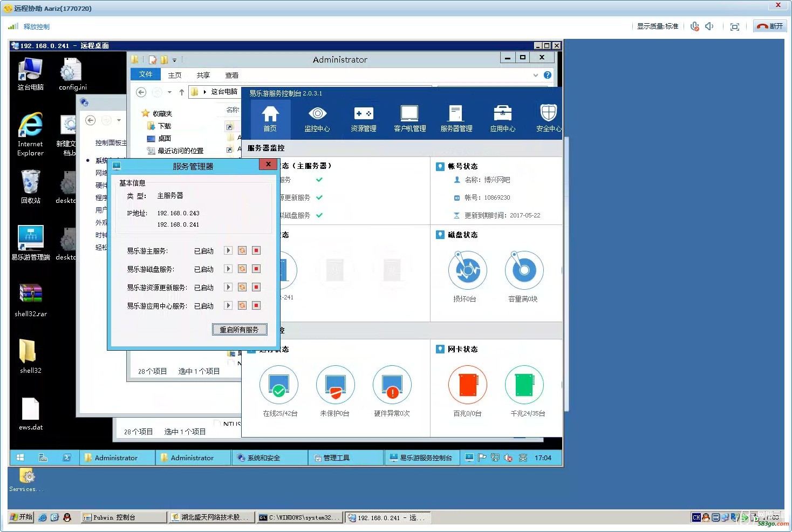Open 资源管理 gamepad icon
This screenshot has width=792, height=532.
363,119
